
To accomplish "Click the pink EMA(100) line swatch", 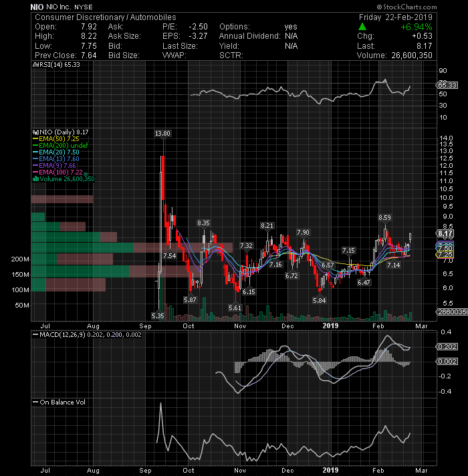I will 35,172.
